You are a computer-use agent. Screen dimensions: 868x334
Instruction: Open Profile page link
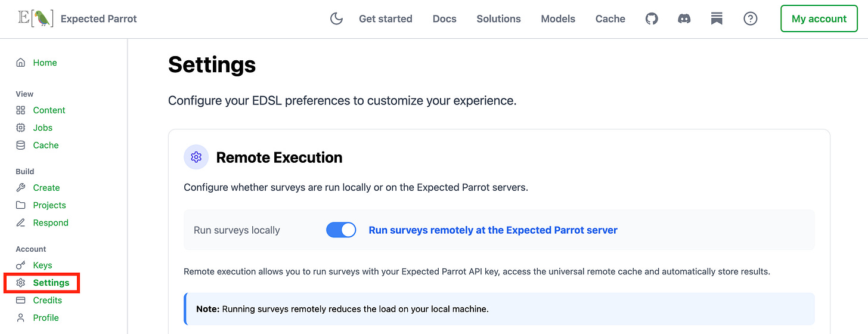(x=46, y=318)
